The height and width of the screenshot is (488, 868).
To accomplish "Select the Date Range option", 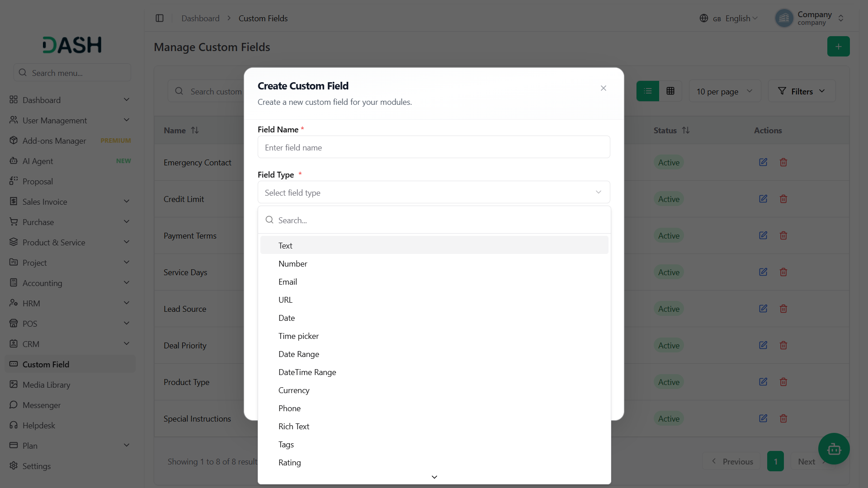I will [434, 354].
